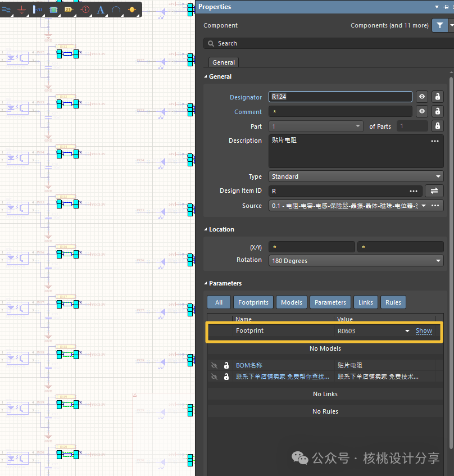Toggle lock for the Designator field

click(x=437, y=97)
